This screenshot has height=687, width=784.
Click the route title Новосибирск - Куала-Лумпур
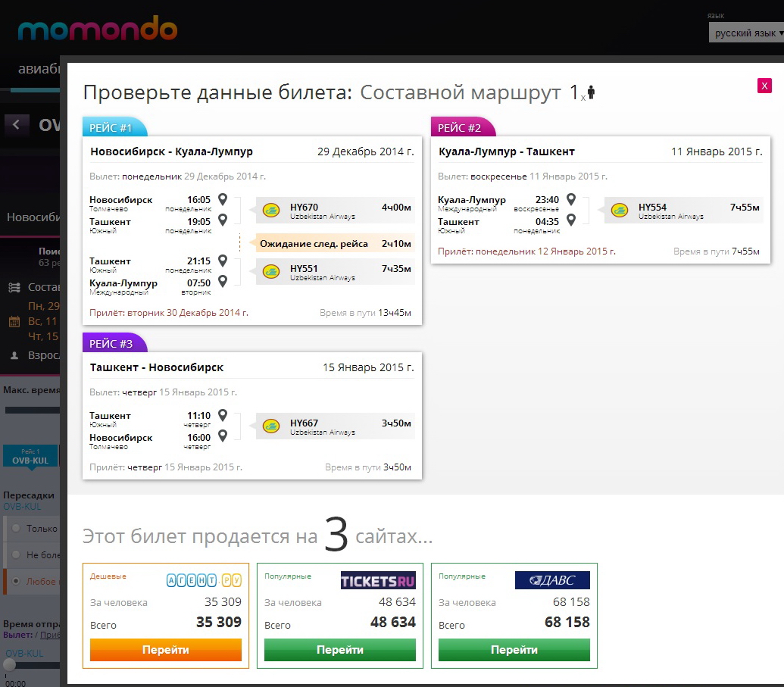point(171,151)
